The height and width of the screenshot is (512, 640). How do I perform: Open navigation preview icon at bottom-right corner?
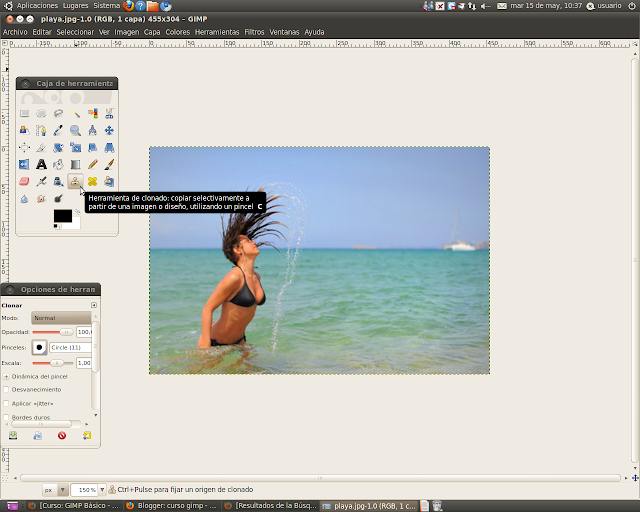point(635,478)
